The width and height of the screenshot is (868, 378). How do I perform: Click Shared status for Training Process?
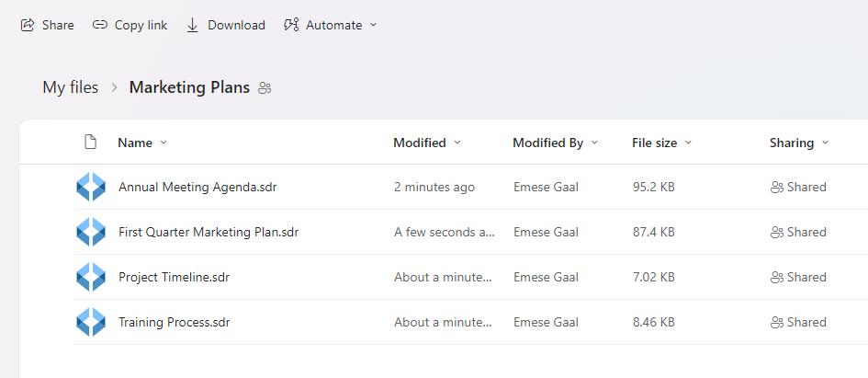(x=798, y=322)
